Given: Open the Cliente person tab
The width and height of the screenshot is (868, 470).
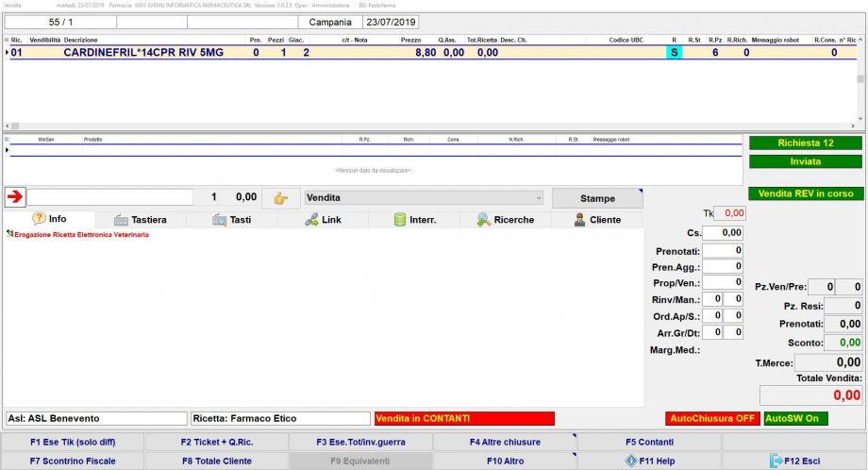Looking at the screenshot, I should [596, 220].
